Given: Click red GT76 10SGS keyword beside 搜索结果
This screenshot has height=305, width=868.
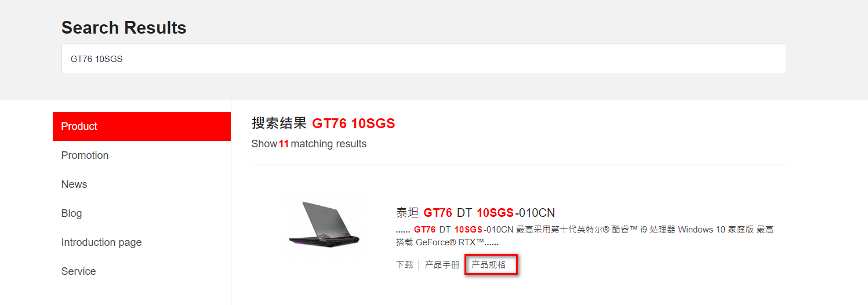Looking at the screenshot, I should coord(353,123).
